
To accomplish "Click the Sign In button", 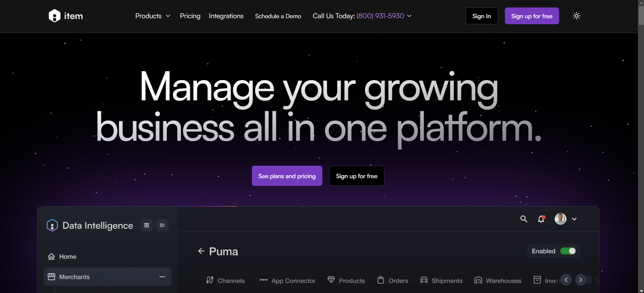I will tap(481, 16).
